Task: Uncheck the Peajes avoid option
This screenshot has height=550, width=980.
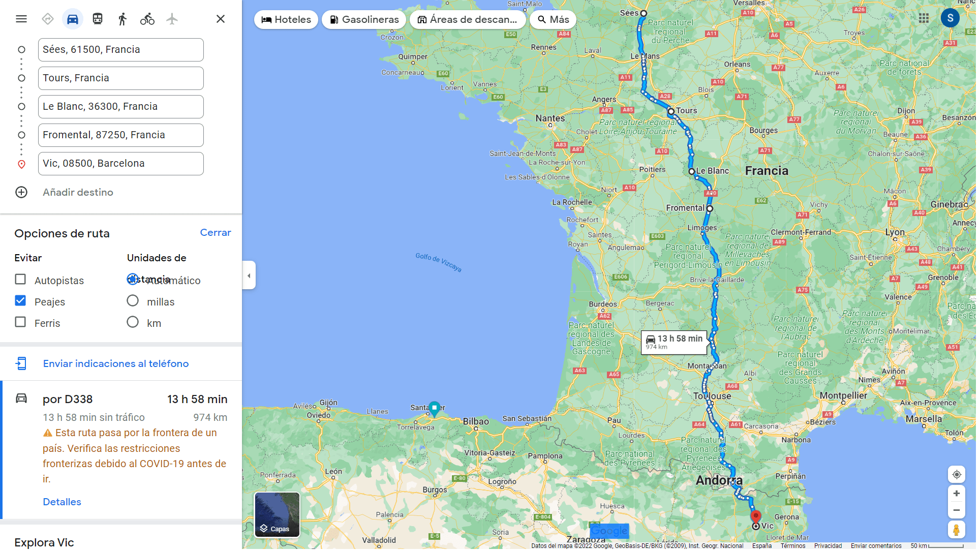Action: [x=20, y=301]
